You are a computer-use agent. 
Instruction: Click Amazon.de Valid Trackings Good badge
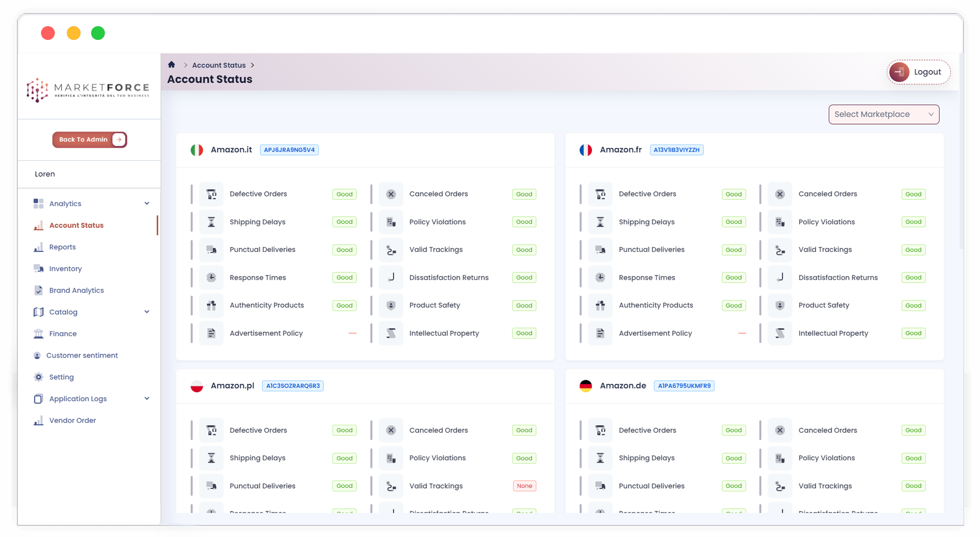click(x=913, y=486)
